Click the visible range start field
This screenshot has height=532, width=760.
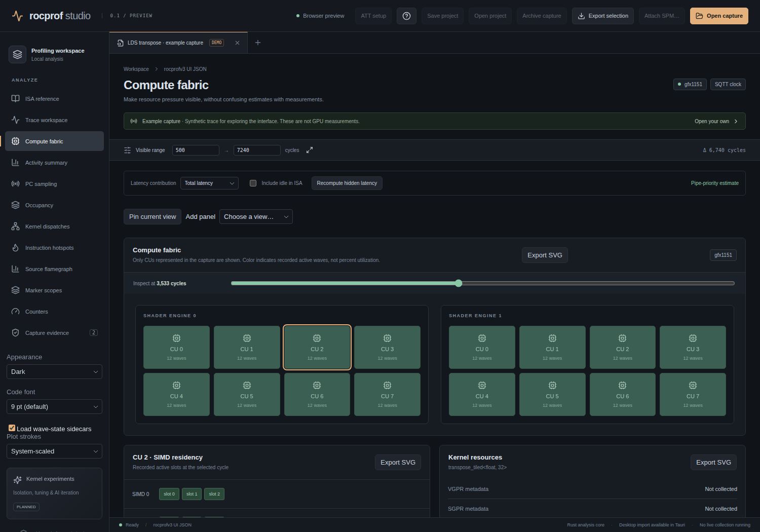click(196, 150)
